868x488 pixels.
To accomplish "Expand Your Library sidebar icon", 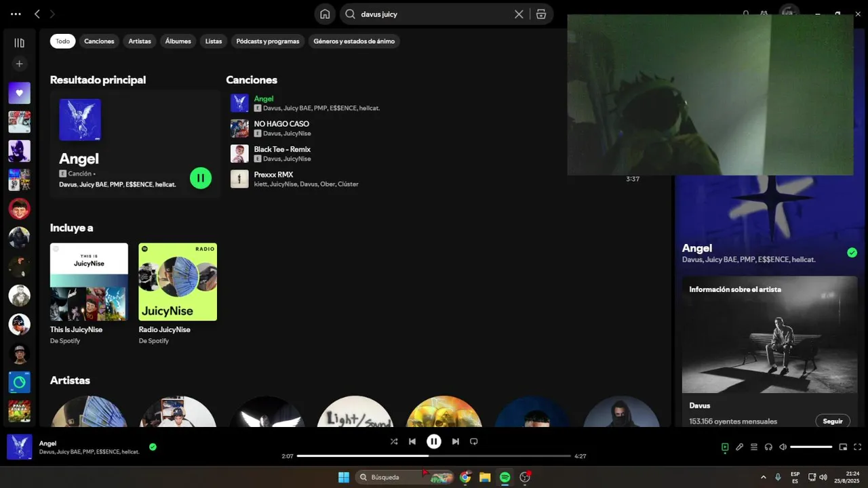I will (x=19, y=43).
